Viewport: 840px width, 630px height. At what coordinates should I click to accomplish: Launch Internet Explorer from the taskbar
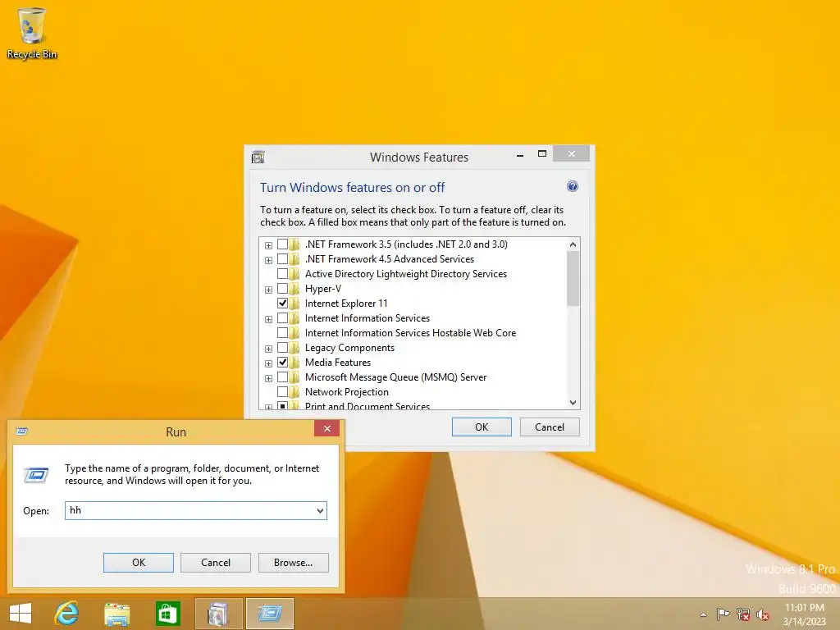pos(67,613)
